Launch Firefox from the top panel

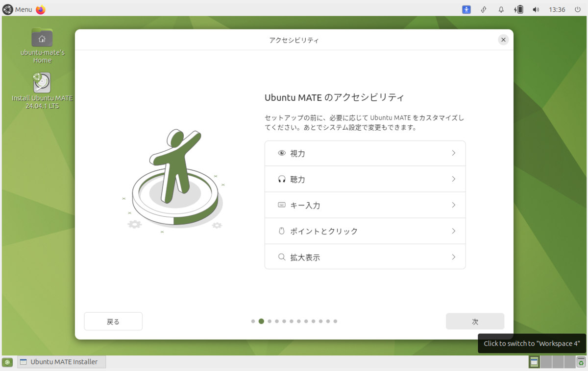pos(41,9)
